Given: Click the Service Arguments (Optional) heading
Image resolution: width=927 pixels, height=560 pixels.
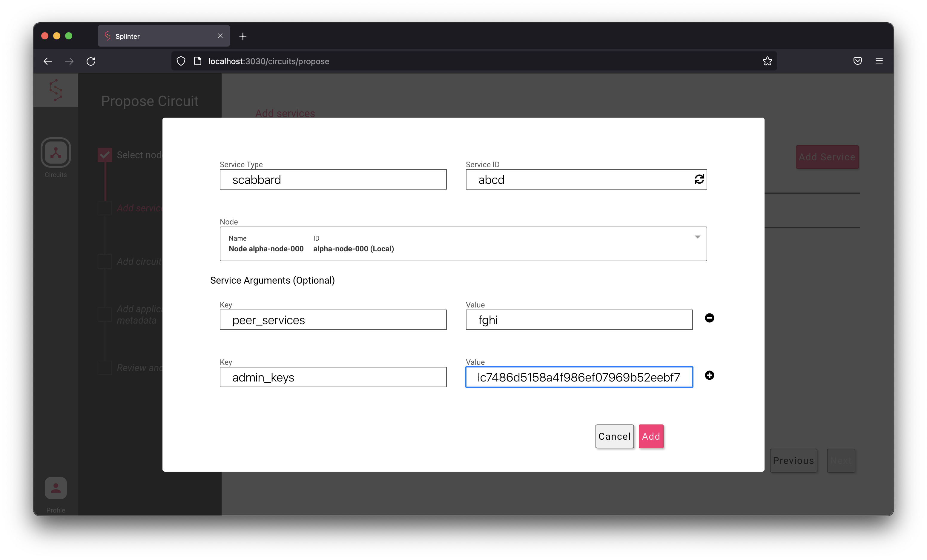Looking at the screenshot, I should click(x=272, y=281).
